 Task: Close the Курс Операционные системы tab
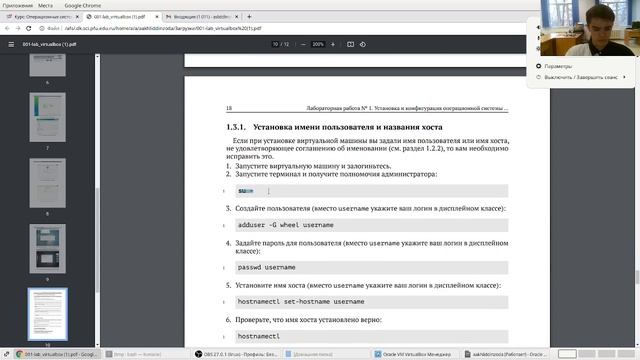(77, 17)
